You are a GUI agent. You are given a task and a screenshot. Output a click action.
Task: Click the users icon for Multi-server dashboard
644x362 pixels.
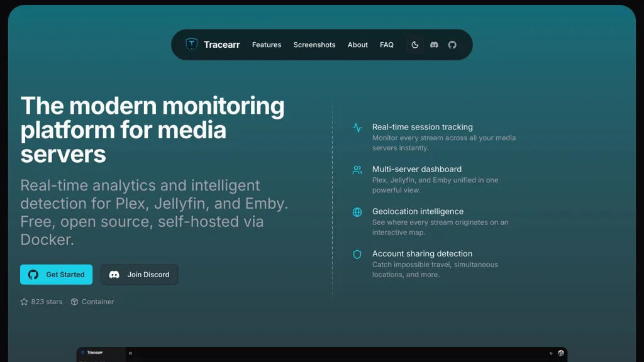[357, 170]
